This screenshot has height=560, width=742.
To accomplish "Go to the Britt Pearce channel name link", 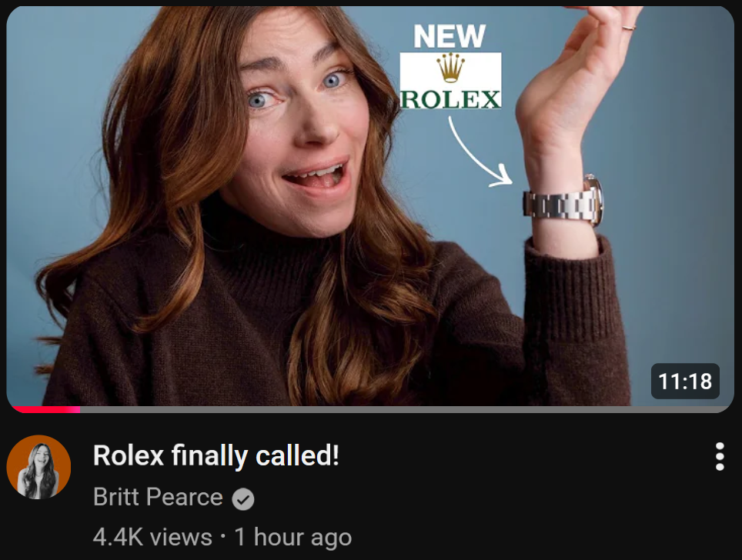I will pyautogui.click(x=158, y=497).
